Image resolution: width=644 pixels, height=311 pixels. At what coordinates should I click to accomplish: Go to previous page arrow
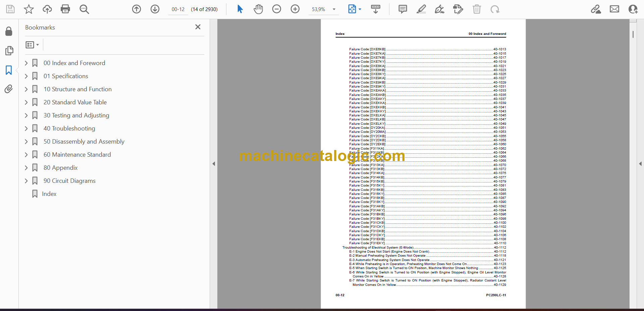pyautogui.click(x=137, y=9)
